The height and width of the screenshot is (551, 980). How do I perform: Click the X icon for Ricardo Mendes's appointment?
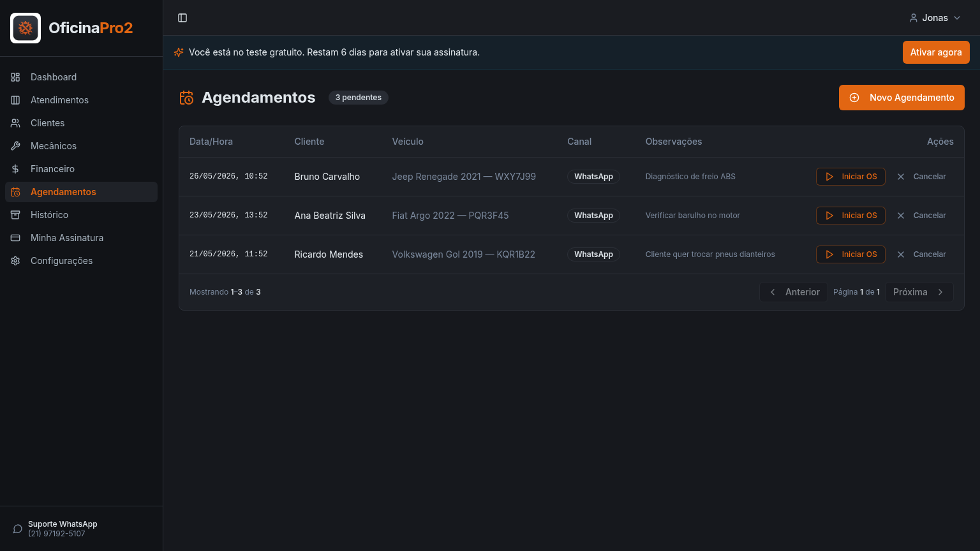[x=901, y=254]
